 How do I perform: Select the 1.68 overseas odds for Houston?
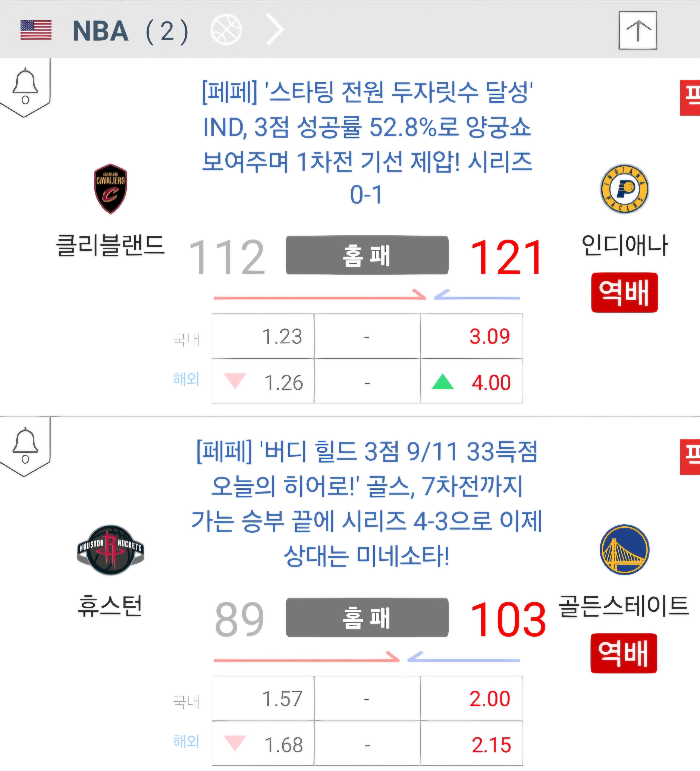click(263, 744)
